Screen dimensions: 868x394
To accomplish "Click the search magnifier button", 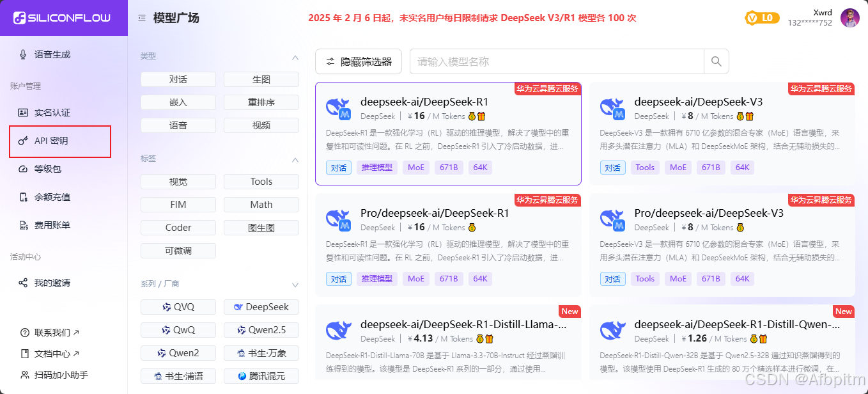I will [x=716, y=61].
